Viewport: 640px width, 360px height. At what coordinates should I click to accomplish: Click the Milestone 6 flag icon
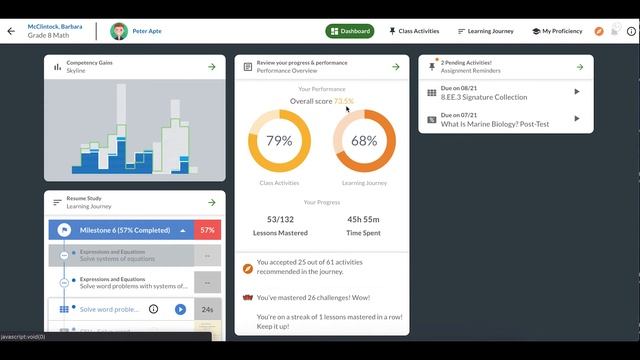(x=64, y=230)
